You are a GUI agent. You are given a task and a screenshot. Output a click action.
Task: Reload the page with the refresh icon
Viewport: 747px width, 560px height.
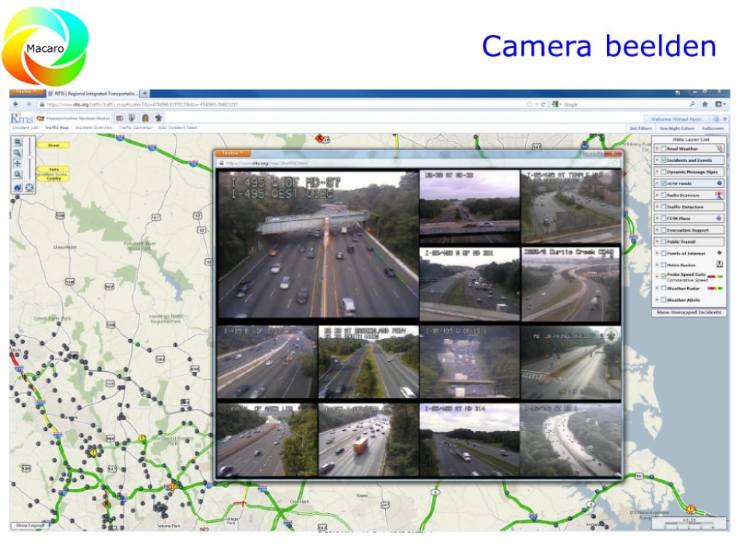click(x=543, y=105)
